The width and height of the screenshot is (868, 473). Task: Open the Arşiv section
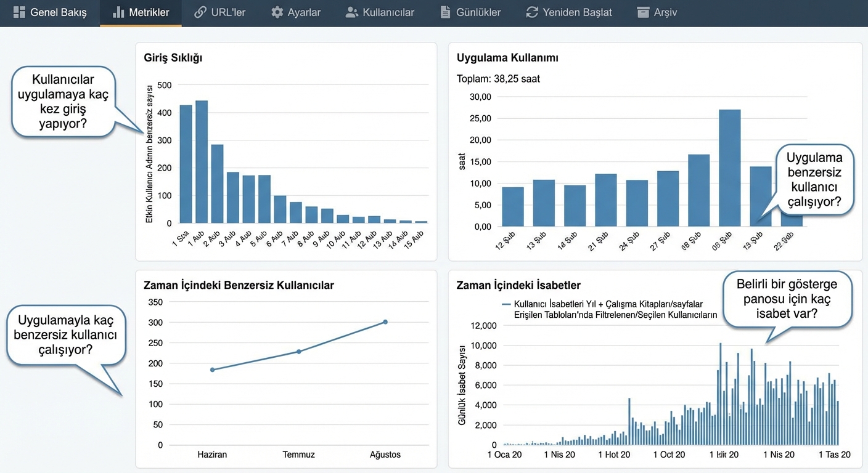[657, 12]
